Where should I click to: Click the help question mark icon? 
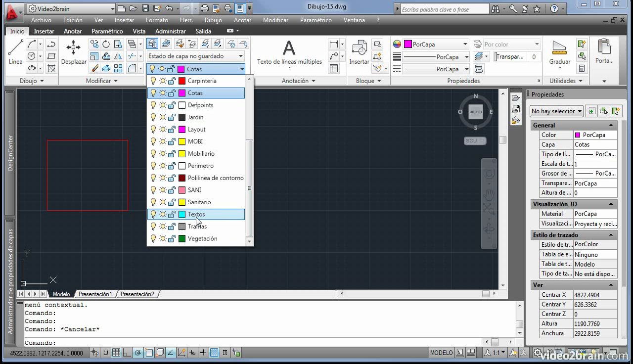(x=554, y=9)
